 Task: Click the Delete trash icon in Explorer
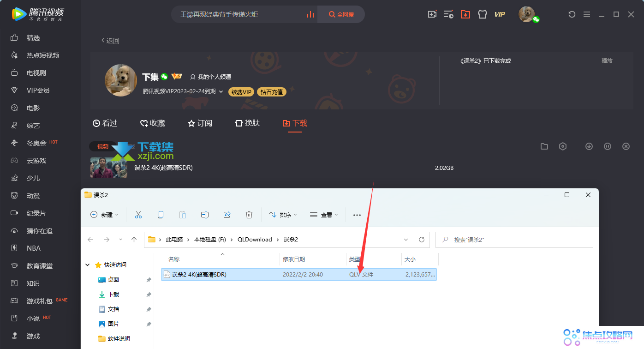[249, 215]
